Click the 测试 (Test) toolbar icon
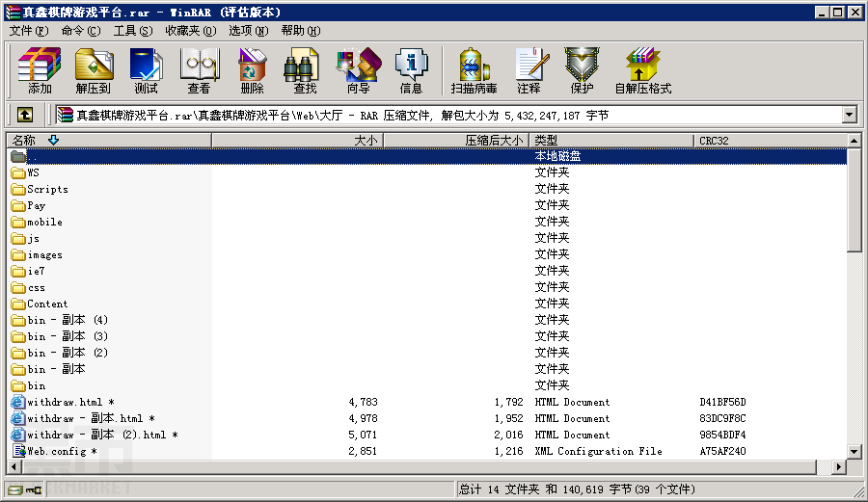 pos(147,70)
